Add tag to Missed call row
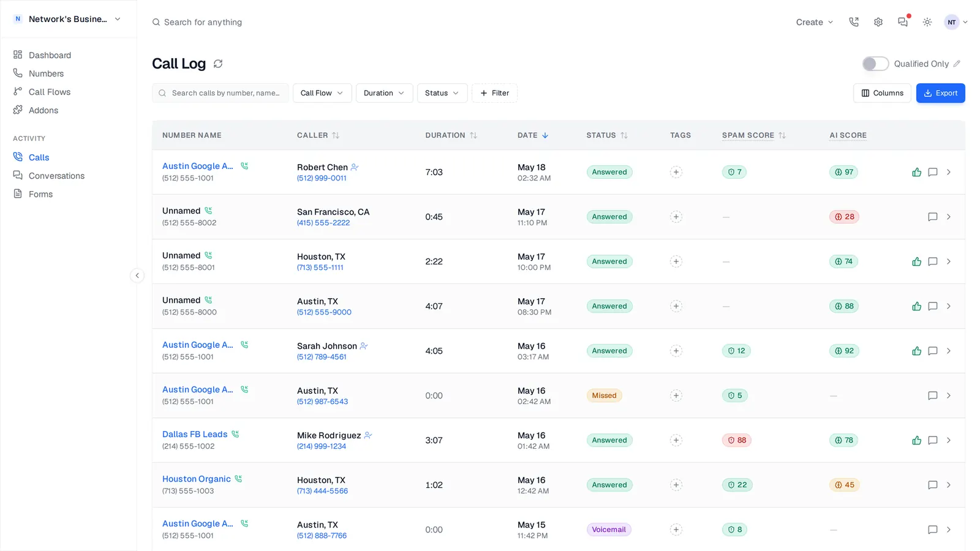The height and width of the screenshot is (551, 980). [676, 395]
